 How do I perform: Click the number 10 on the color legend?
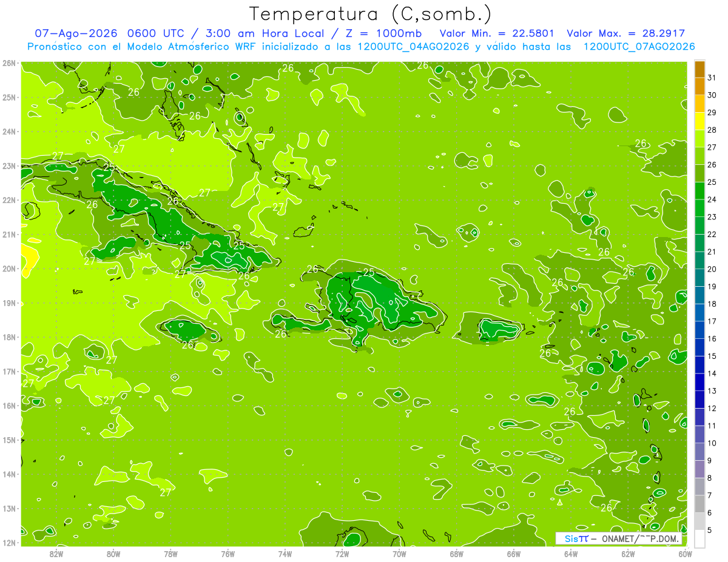point(712,443)
